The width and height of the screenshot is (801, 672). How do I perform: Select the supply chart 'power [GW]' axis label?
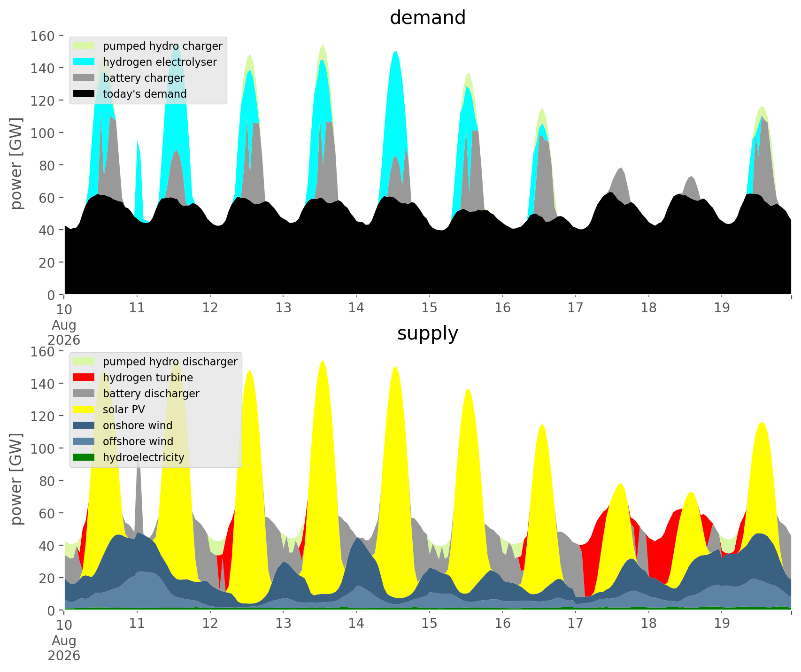[x=16, y=480]
